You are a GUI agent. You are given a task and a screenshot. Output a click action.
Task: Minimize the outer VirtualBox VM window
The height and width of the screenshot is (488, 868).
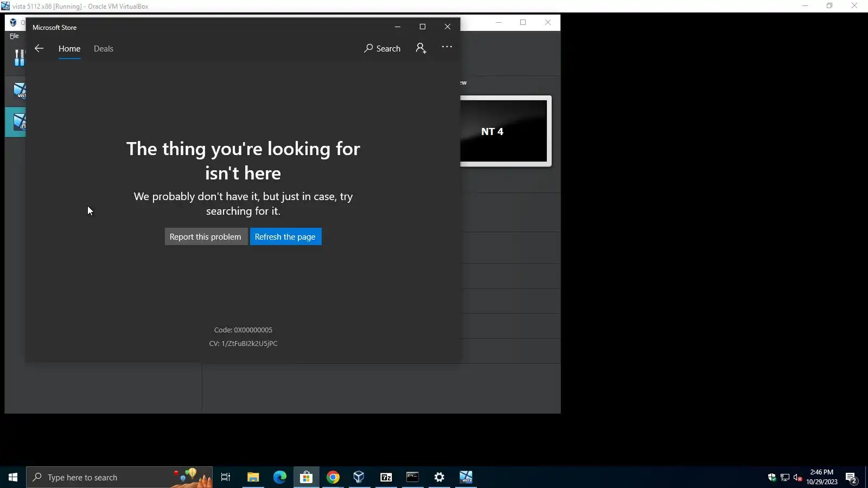(805, 6)
